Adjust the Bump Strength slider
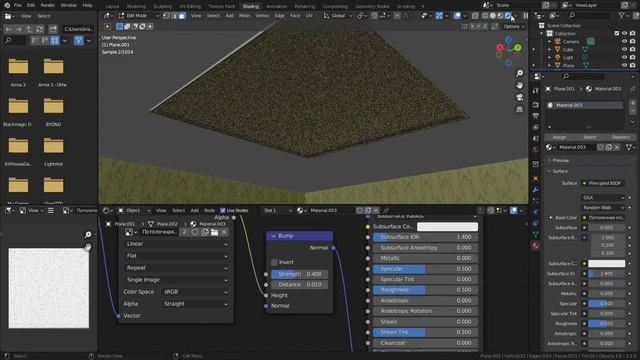 (x=300, y=274)
